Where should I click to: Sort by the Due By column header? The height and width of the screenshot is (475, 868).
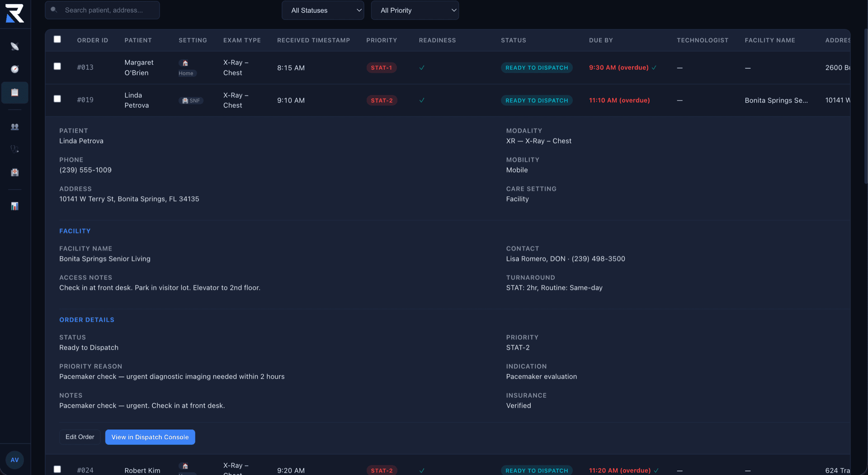[601, 40]
